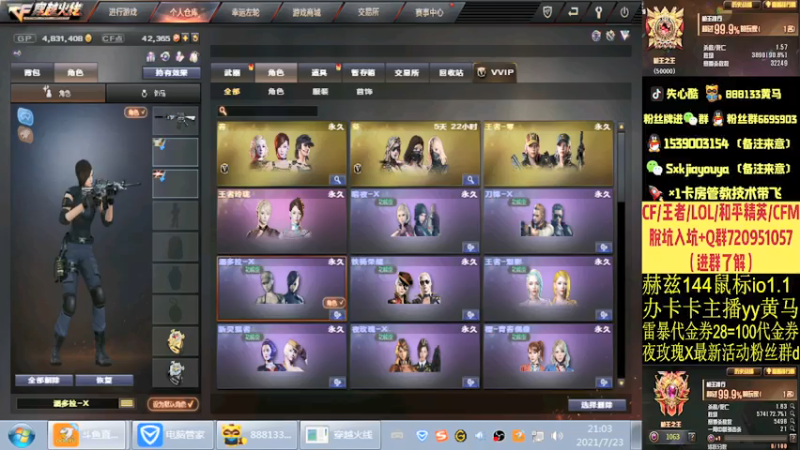
Task: Open the 道具 inventory tab
Action: (x=319, y=72)
